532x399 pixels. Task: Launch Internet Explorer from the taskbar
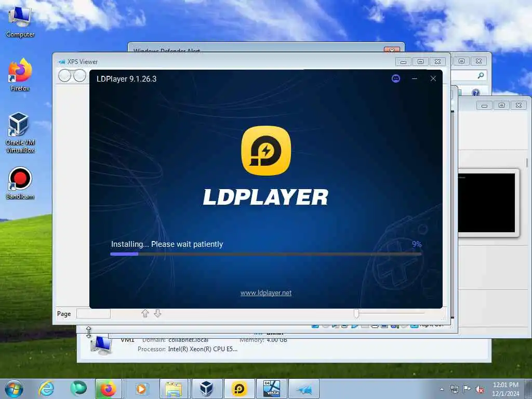coord(46,389)
